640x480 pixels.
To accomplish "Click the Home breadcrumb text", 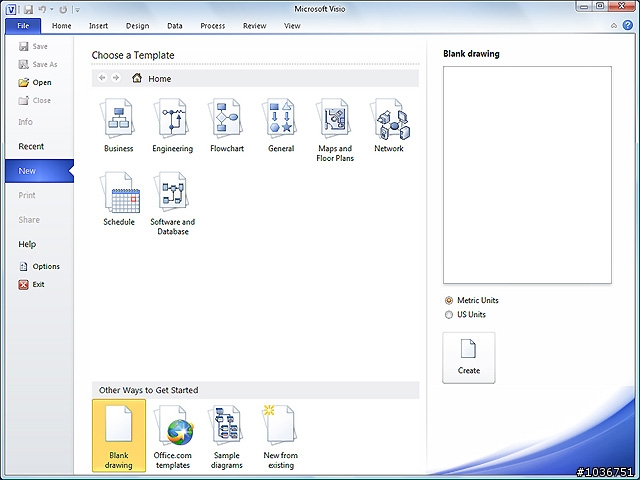I will 160,78.
